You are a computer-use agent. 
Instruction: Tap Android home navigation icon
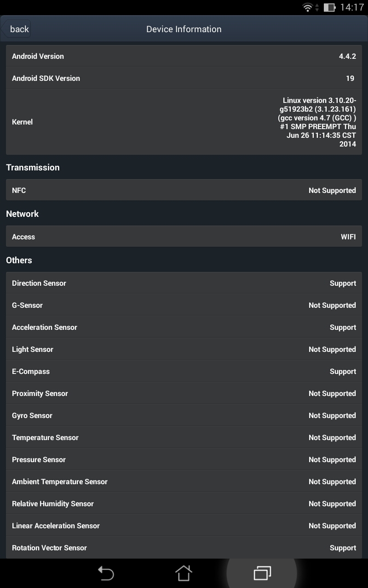[184, 573]
